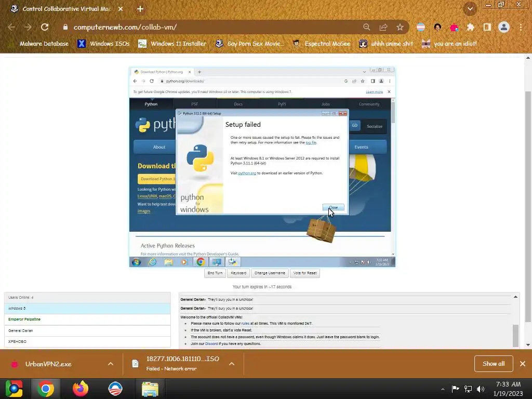Select the PSF tab on python.org

(x=195, y=104)
